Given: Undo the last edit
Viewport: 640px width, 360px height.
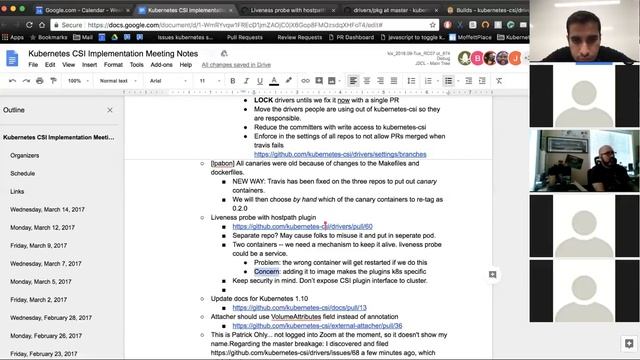Looking at the screenshot, I should point(12,81).
